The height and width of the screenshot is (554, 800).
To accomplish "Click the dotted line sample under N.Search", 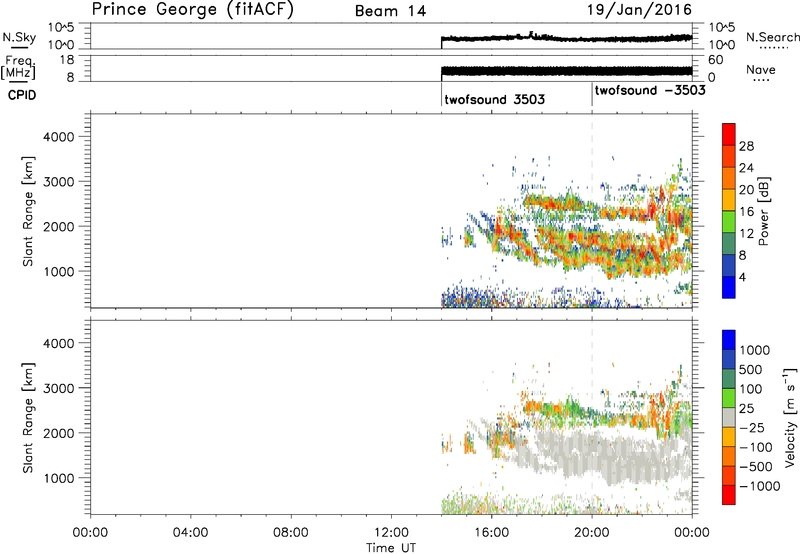I will pos(773,48).
